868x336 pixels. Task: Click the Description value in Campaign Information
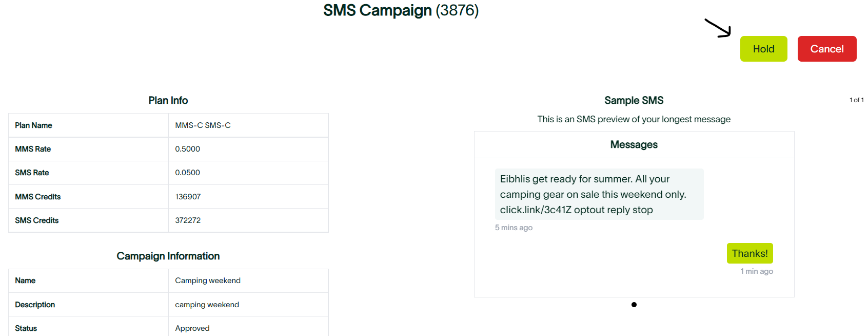pyautogui.click(x=207, y=305)
